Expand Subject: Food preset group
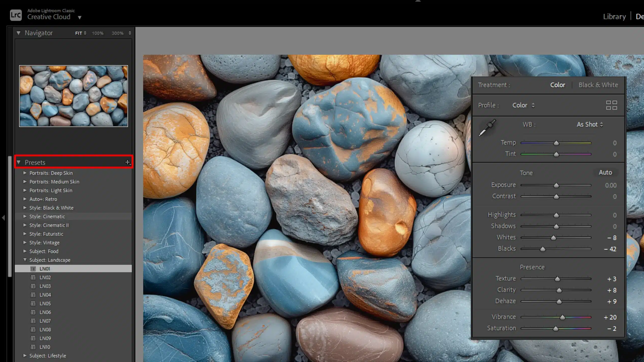644x362 pixels. (x=25, y=251)
